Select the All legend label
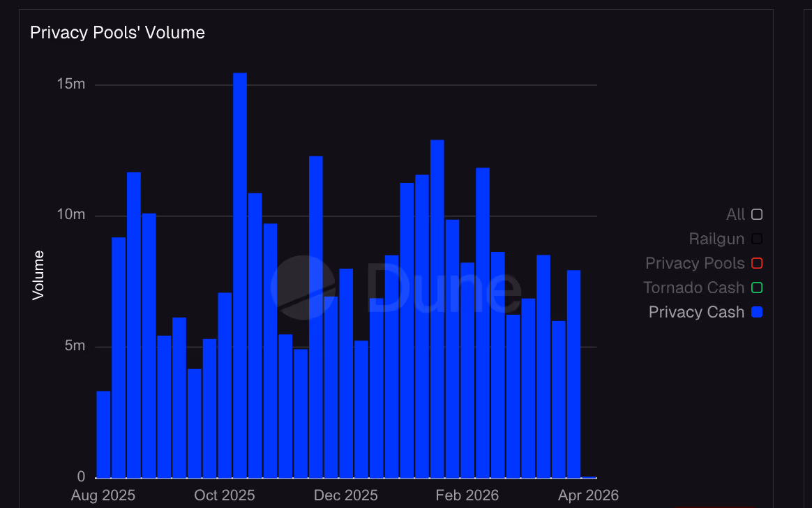 coord(735,214)
